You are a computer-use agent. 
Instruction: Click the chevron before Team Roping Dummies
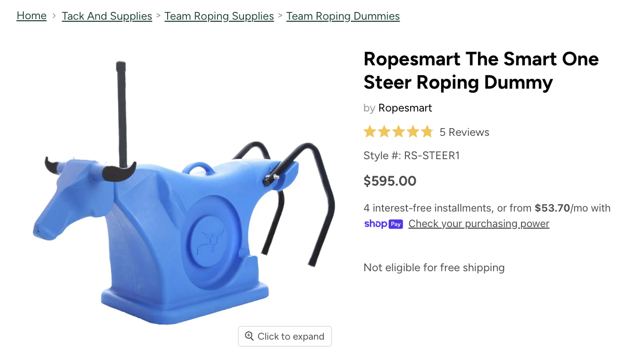[280, 16]
